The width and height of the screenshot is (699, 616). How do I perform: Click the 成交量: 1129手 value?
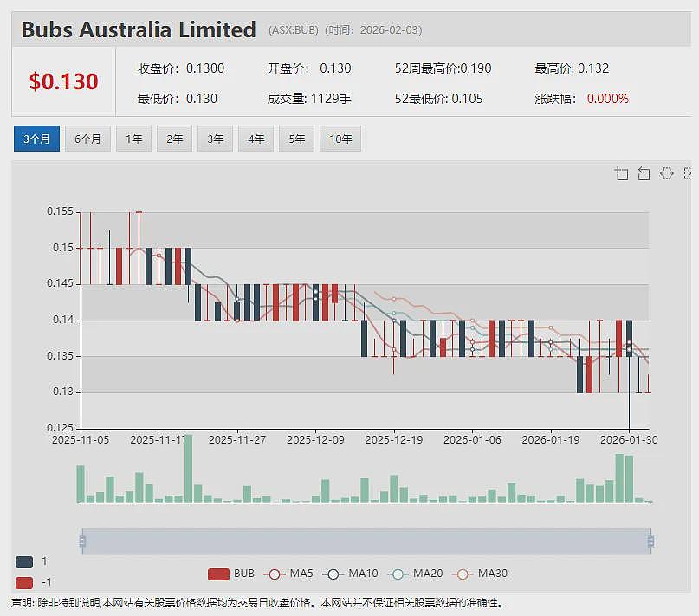coord(309,99)
